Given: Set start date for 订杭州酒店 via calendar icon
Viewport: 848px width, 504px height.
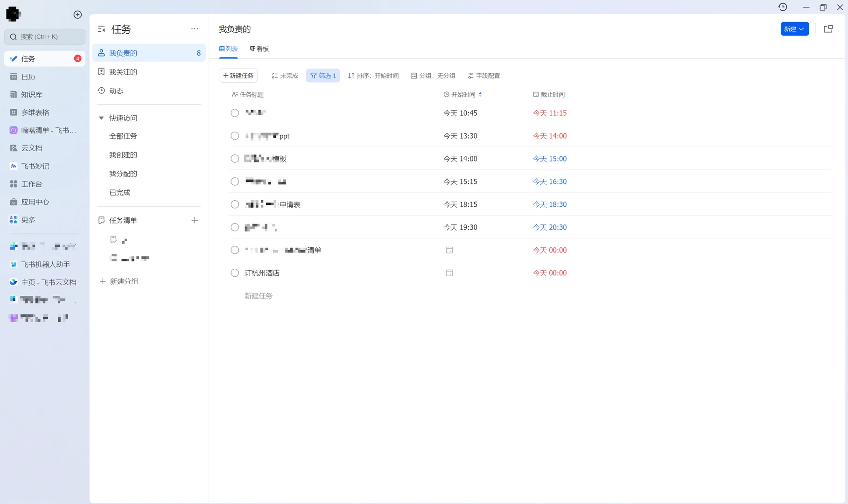Looking at the screenshot, I should click(x=449, y=273).
